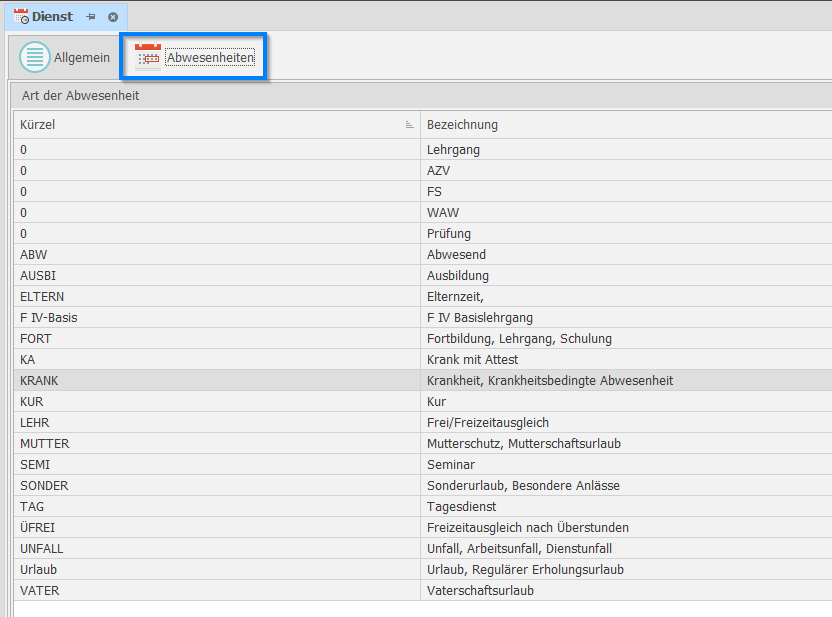Viewport: 832px width, 617px height.
Task: Click the sort indicator in the Kürzel header
Action: [x=409, y=125]
